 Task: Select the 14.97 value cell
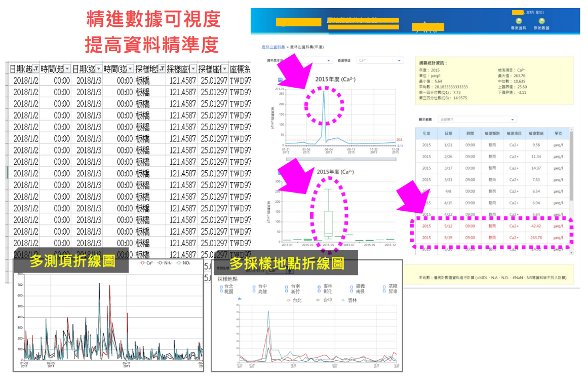(536, 168)
